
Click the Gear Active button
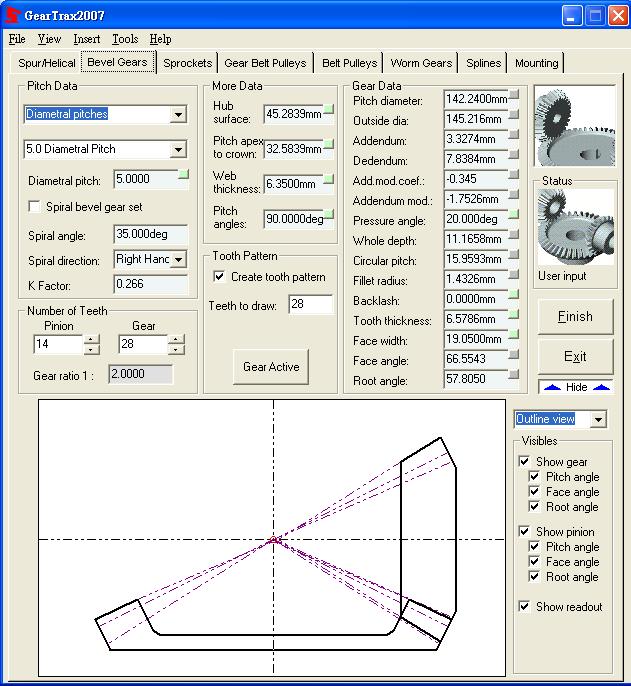(271, 367)
